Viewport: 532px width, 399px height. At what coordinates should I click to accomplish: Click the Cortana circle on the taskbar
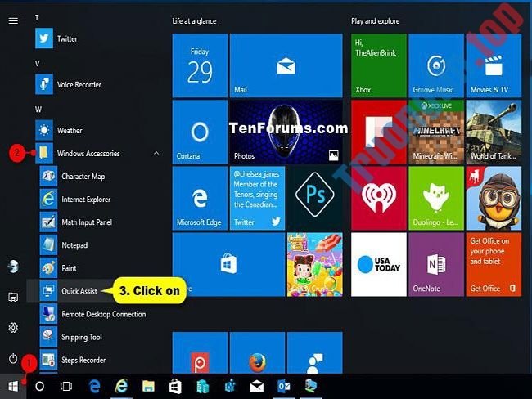coord(40,385)
